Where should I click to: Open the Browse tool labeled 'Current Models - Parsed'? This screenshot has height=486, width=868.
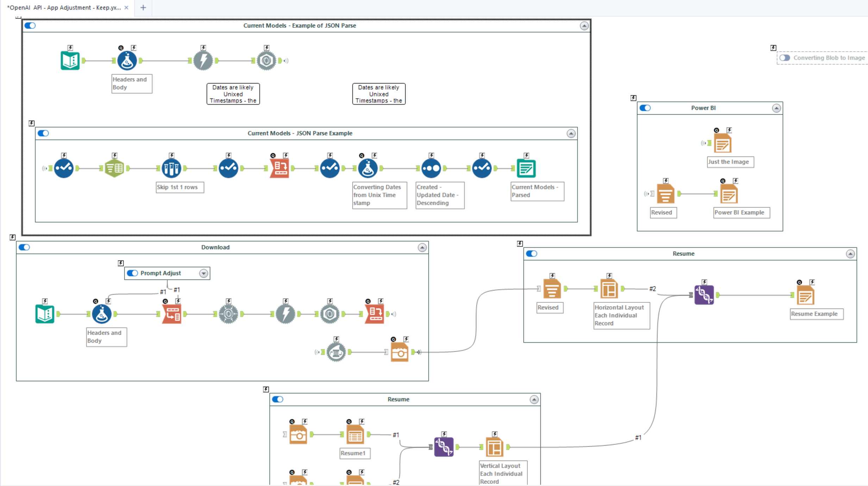[x=526, y=168]
